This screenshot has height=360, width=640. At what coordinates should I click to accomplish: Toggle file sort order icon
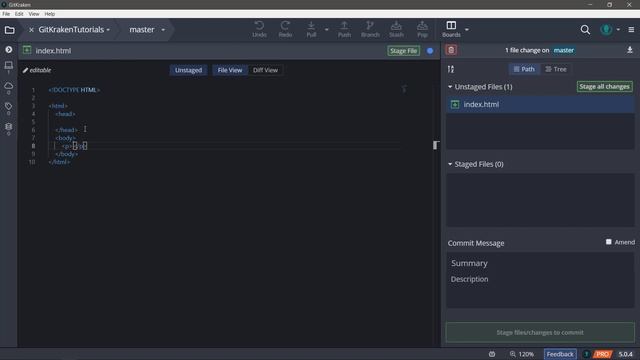[451, 69]
